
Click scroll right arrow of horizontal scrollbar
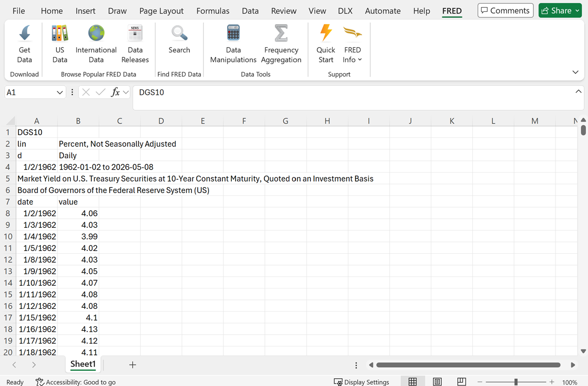pos(573,365)
